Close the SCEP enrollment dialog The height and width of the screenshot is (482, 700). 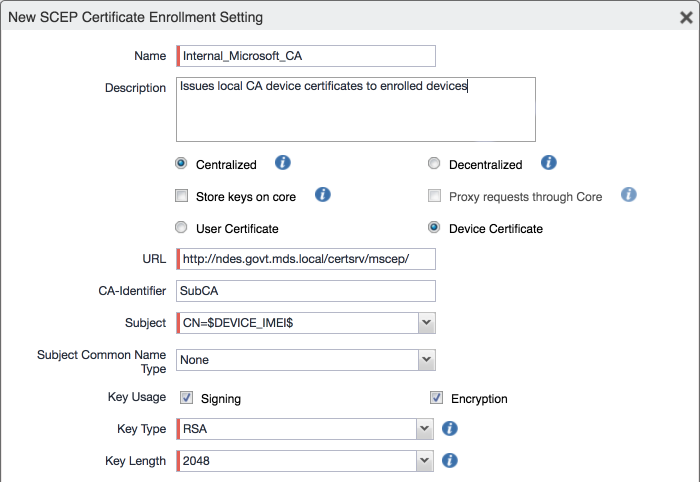pyautogui.click(x=686, y=17)
